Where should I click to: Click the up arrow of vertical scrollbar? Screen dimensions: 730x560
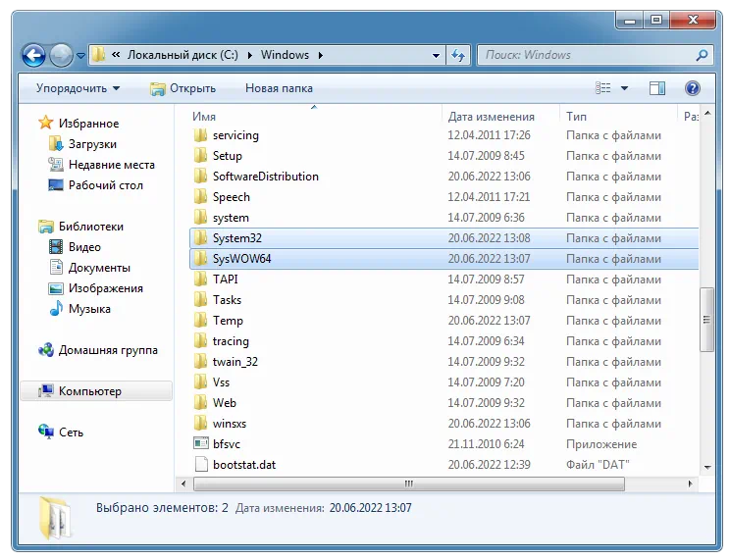707,114
